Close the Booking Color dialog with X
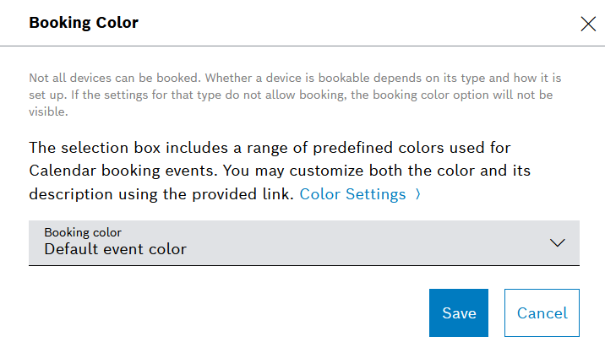This screenshot has width=605, height=364. 588,24
